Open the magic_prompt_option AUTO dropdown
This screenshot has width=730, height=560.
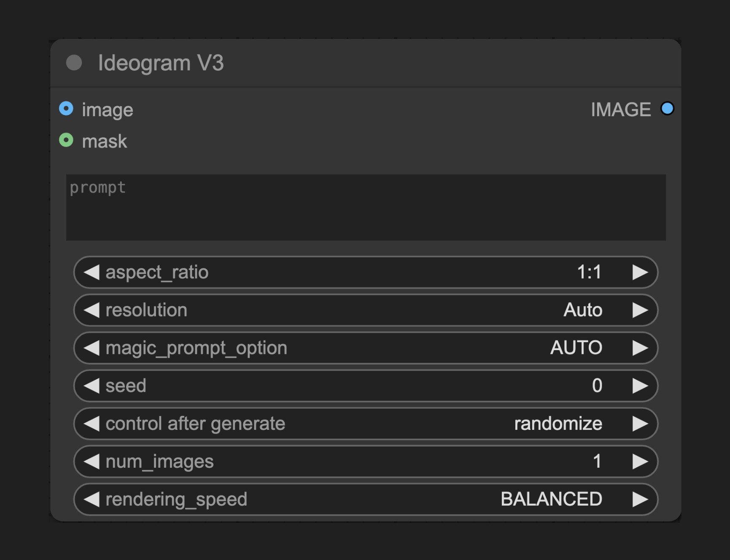366,348
